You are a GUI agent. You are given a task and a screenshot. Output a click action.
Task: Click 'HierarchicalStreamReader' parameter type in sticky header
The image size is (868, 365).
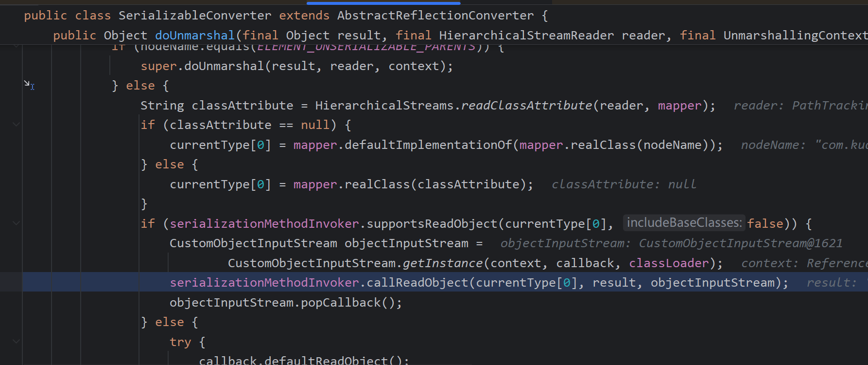(526, 36)
